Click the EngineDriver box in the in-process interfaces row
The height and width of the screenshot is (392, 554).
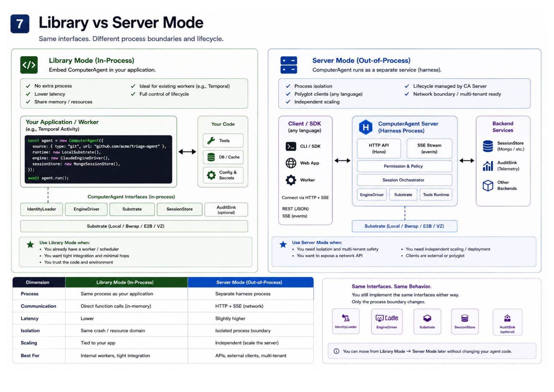(x=86, y=209)
